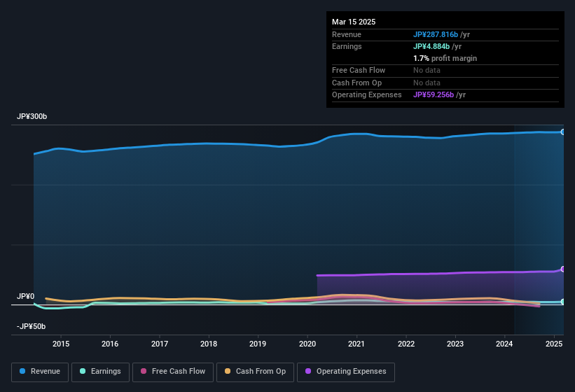This screenshot has width=575, height=392.
Task: Toggle the Earnings legend button
Action: point(100,372)
